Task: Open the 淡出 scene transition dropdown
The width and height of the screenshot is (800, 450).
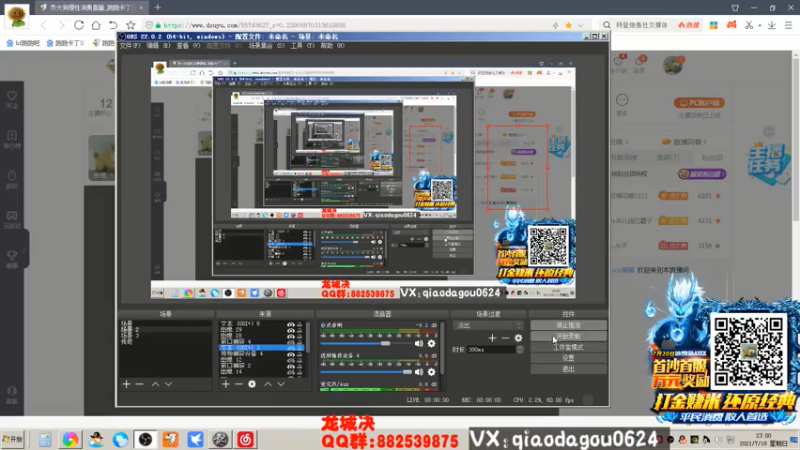Action: pos(488,325)
